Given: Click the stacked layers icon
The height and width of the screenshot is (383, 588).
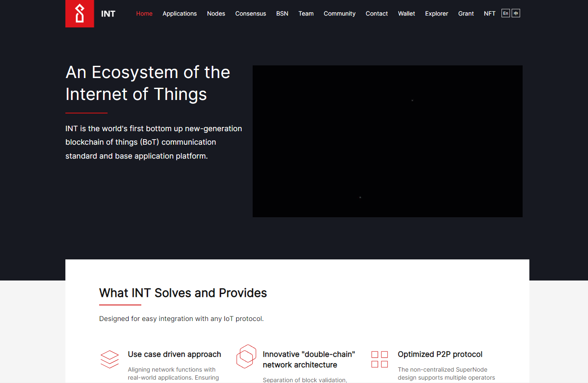Looking at the screenshot, I should (110, 359).
